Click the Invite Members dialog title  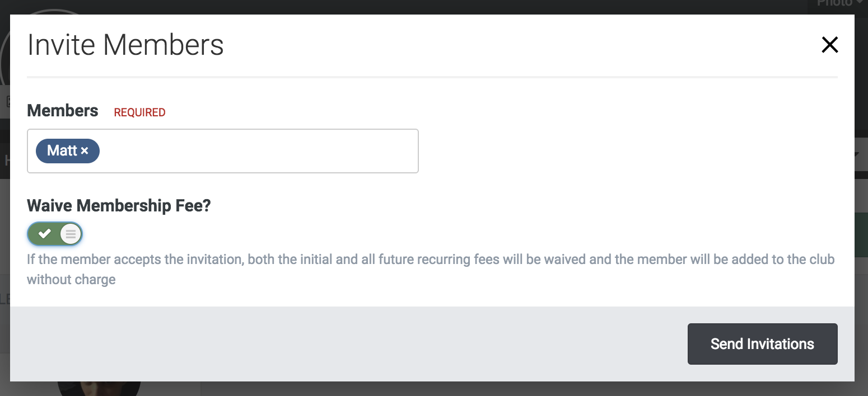[125, 45]
